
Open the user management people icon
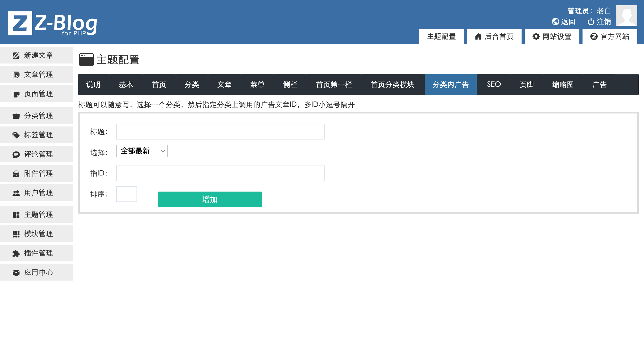(16, 193)
